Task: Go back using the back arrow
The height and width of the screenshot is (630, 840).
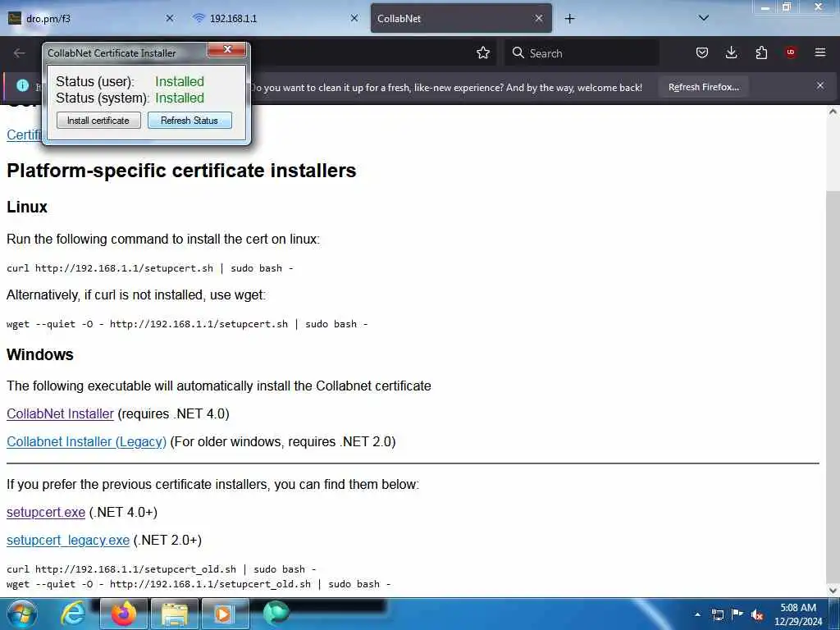Action: pos(20,53)
